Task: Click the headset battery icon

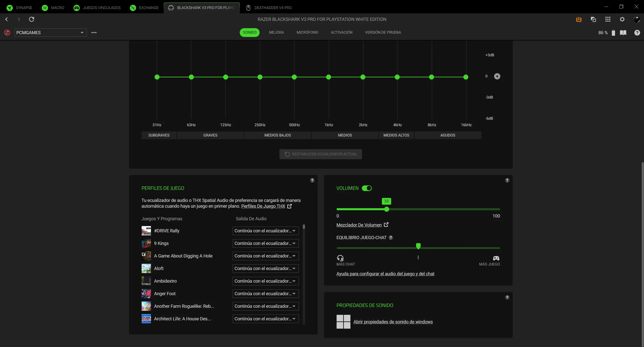Action: [613, 33]
